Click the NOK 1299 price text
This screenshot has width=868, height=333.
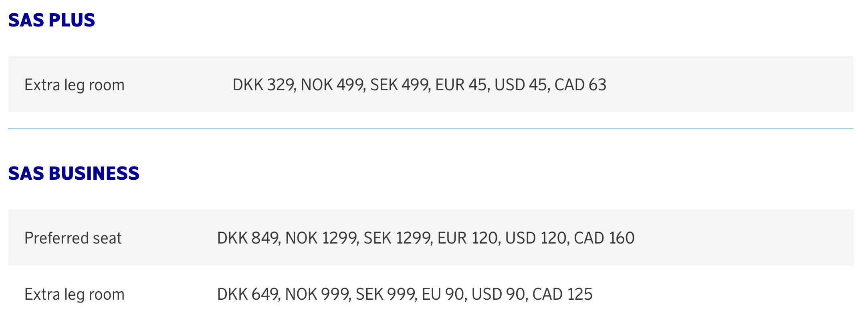pos(321,238)
